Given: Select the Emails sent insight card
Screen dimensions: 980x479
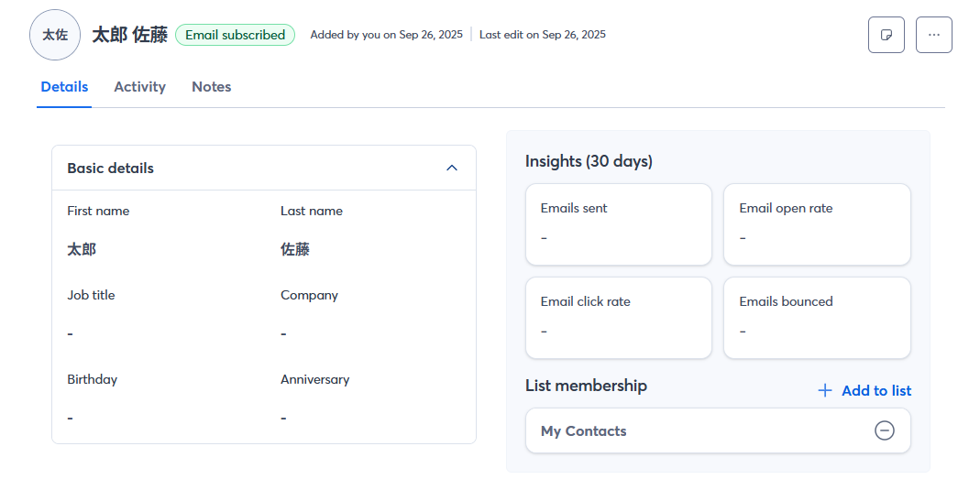Looking at the screenshot, I should tap(618, 224).
